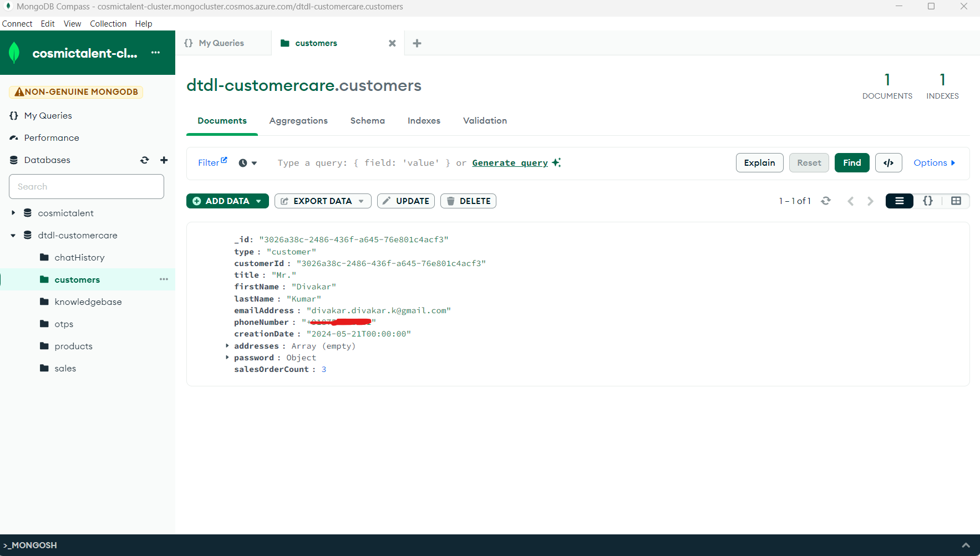Viewport: 980px width, 556px height.
Task: Switch to the Aggregations tab
Action: coord(298,121)
